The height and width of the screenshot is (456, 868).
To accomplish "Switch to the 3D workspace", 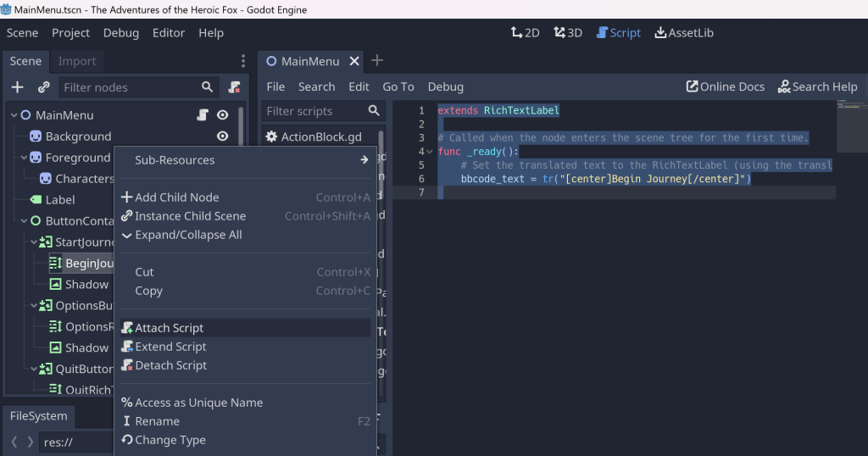I will pyautogui.click(x=568, y=33).
